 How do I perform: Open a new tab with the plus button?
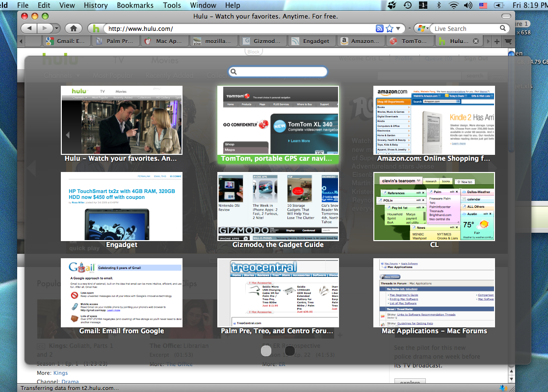click(x=496, y=42)
